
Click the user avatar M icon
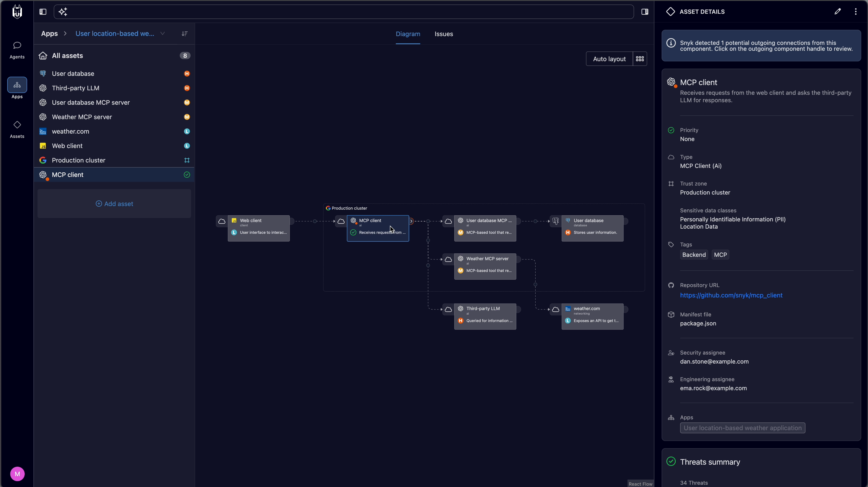point(17,474)
